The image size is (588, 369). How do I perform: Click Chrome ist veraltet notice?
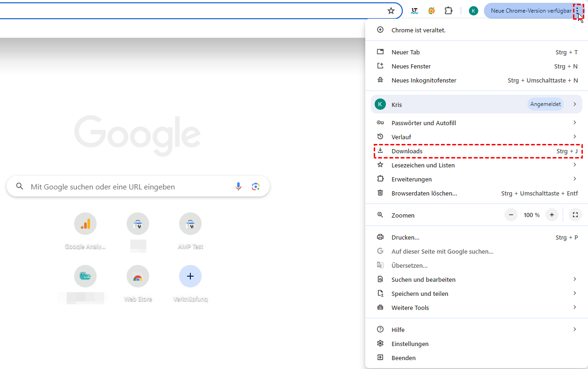pyautogui.click(x=476, y=30)
